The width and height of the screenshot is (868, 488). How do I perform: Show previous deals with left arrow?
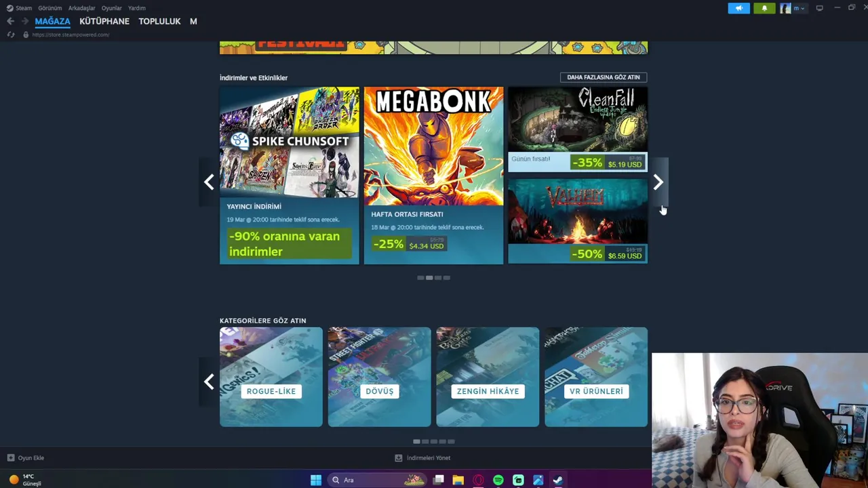pos(209,182)
